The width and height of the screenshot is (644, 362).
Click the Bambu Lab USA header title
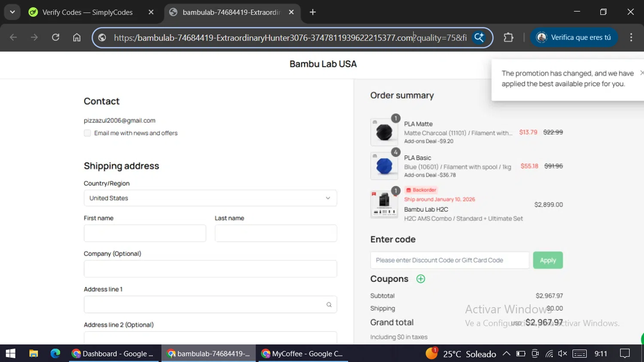pyautogui.click(x=323, y=64)
